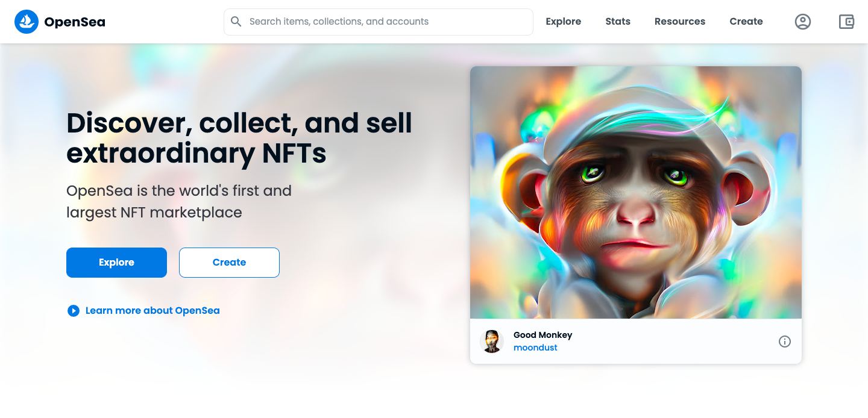The width and height of the screenshot is (868, 418).
Task: Open the Good Monkey NFT artwork image
Action: [636, 192]
